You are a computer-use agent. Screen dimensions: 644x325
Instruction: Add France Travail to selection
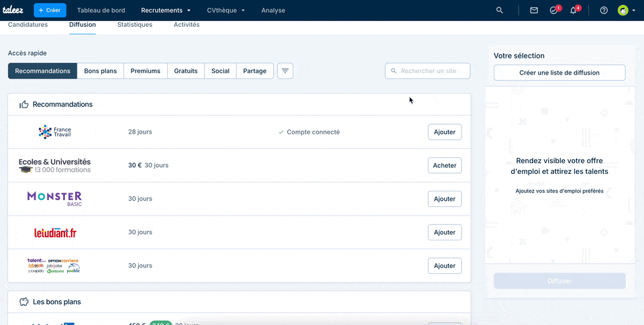click(445, 132)
